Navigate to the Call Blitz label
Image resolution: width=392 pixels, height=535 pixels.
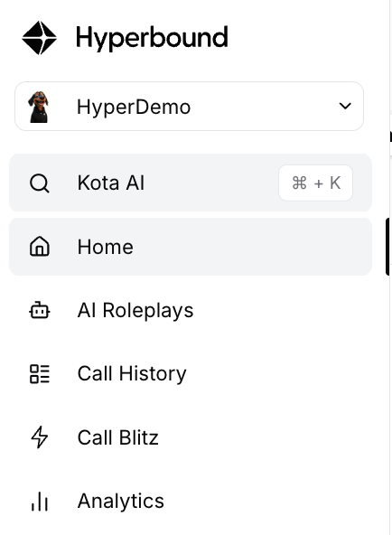click(x=118, y=437)
